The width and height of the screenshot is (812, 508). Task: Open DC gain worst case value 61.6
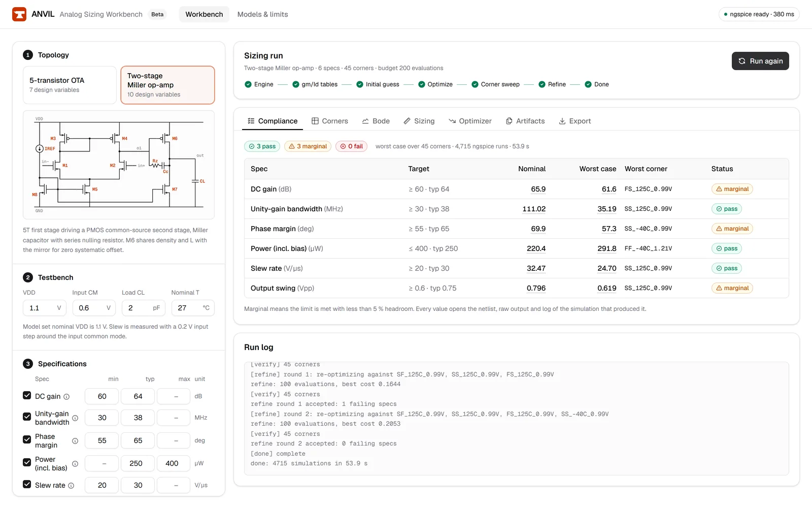coord(609,189)
